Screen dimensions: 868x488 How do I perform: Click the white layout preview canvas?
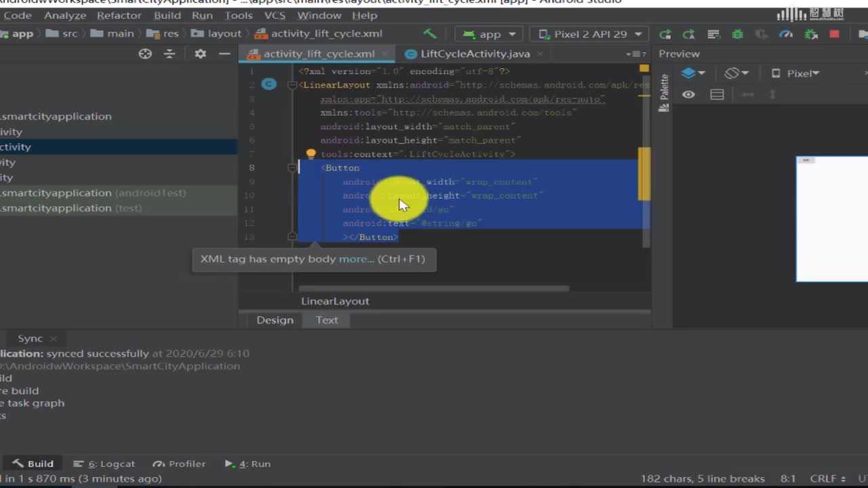click(x=832, y=219)
